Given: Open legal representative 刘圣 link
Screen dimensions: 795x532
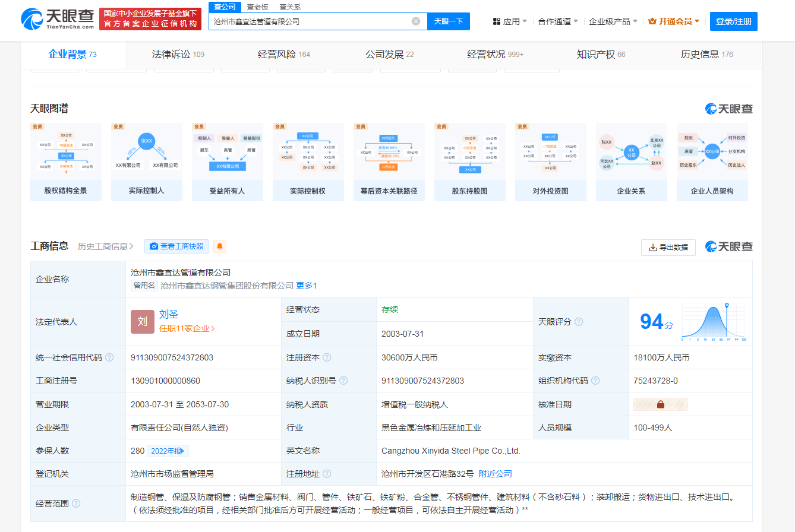Looking at the screenshot, I should coord(169,315).
